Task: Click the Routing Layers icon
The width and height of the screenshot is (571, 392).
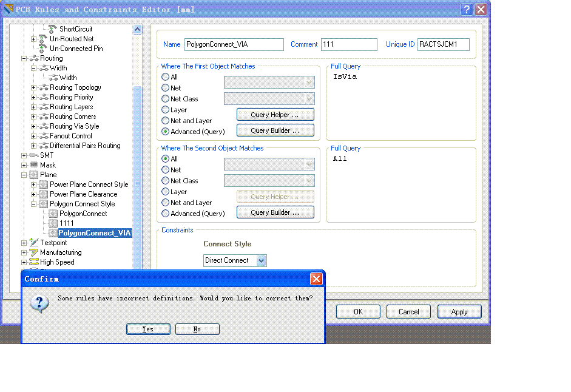Action: pyautogui.click(x=44, y=107)
